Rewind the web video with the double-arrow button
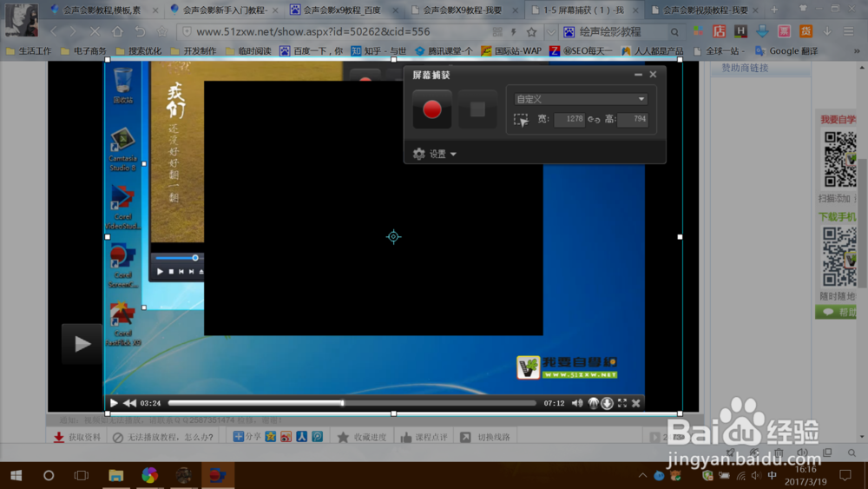The height and width of the screenshot is (489, 868). (x=129, y=403)
